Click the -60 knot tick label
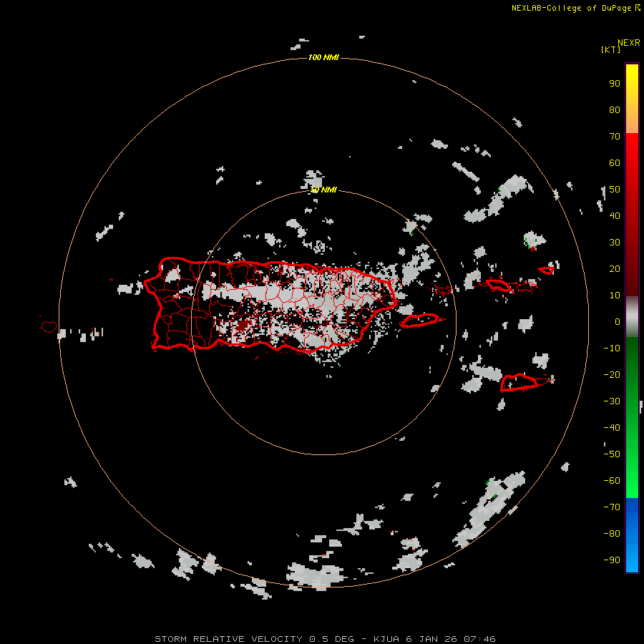Screen dimensions: 644x644 612,481
